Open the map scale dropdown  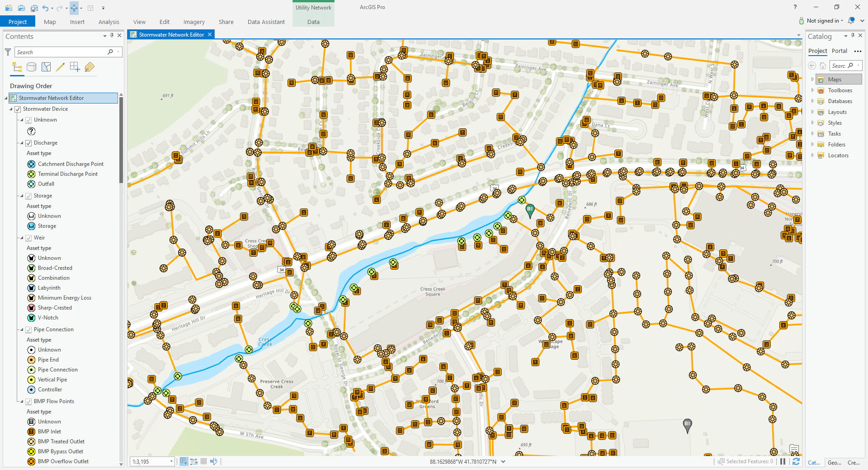171,461
